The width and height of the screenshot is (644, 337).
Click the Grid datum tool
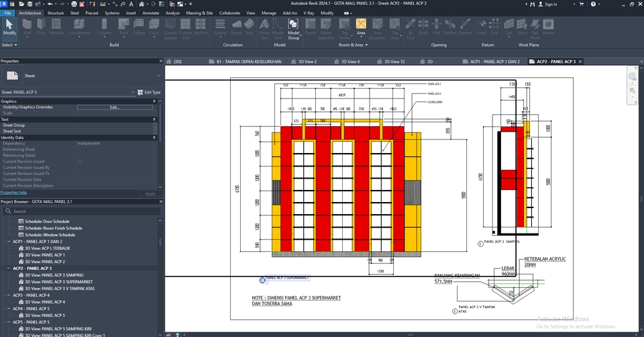pyautogui.click(x=494, y=27)
